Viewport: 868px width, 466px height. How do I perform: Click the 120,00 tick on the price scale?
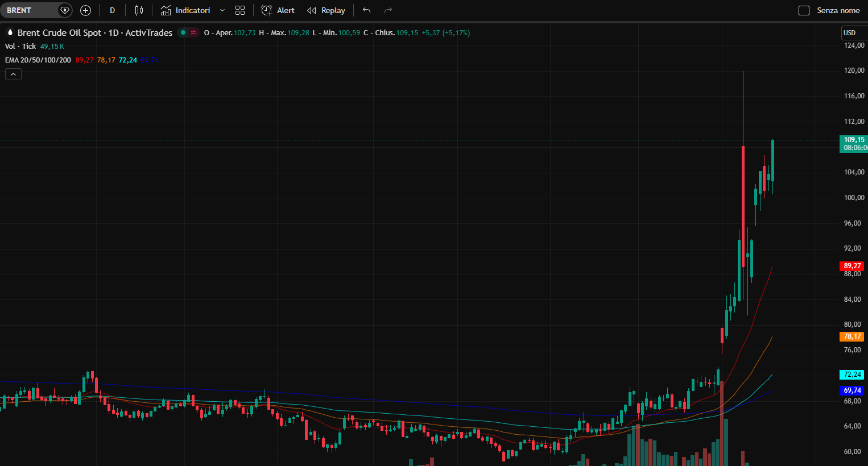pos(854,70)
